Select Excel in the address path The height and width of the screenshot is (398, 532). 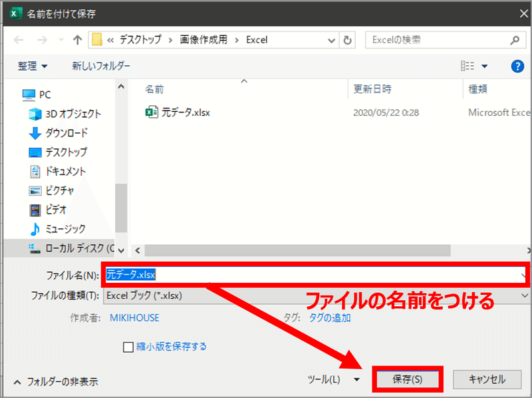point(257,40)
